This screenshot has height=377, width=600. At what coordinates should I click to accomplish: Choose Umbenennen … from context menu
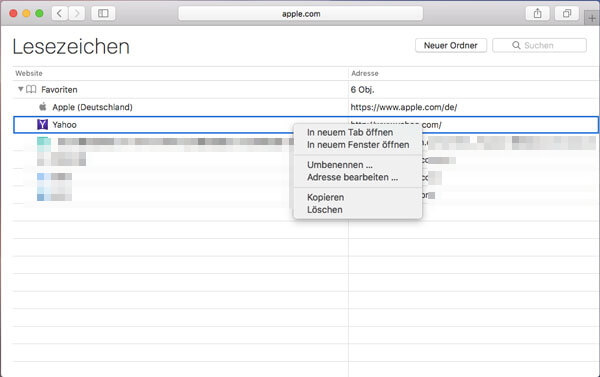(339, 165)
